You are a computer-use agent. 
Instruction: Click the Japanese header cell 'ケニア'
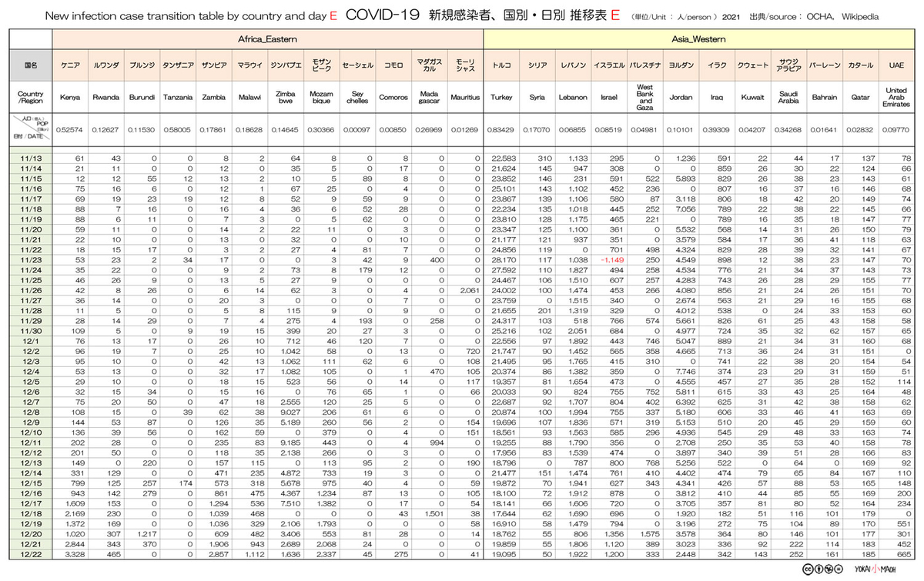[x=70, y=65]
